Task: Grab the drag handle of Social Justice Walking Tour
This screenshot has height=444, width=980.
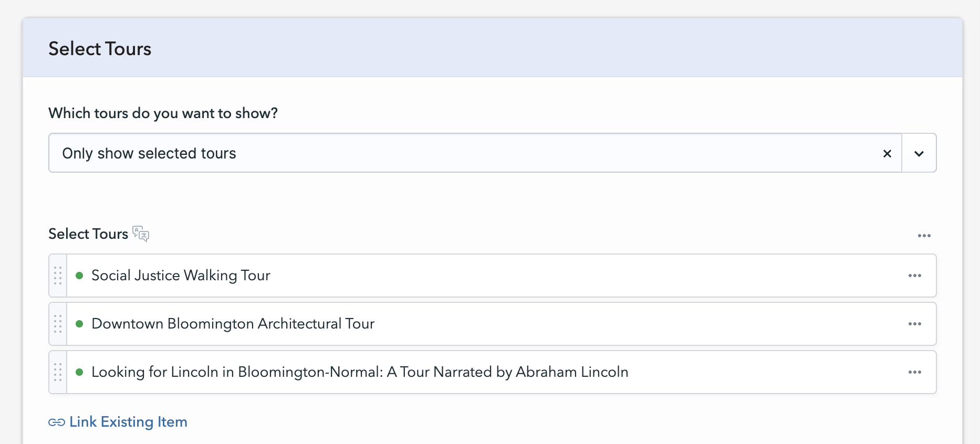Action: (x=58, y=276)
